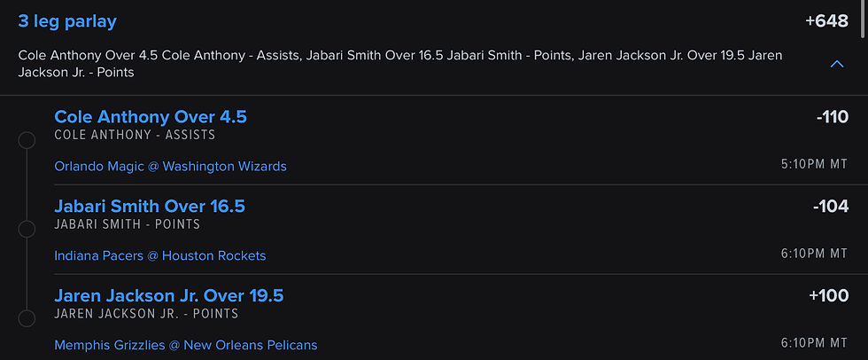
Task: Click the 5:10PM MT game time
Action: point(814,165)
